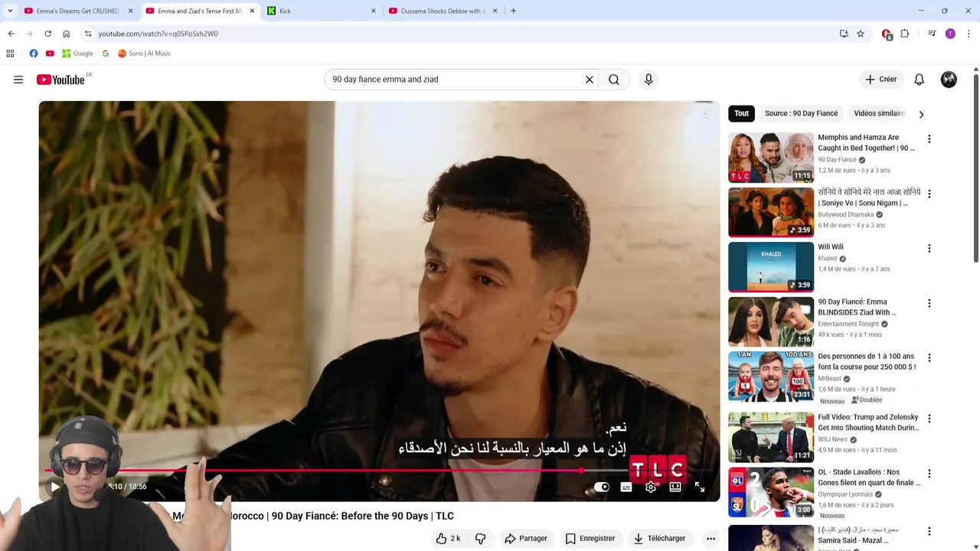Seek using the red video progress bar

coord(379,471)
